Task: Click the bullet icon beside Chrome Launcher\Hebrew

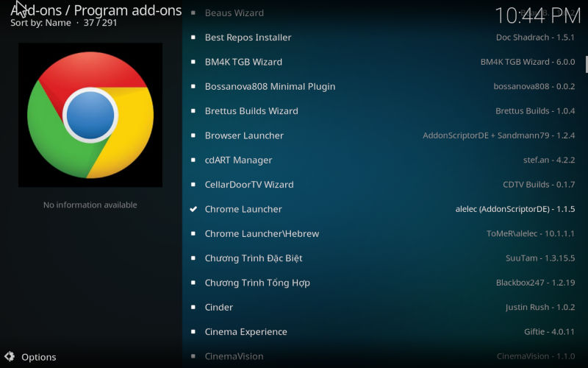Action: coord(193,233)
